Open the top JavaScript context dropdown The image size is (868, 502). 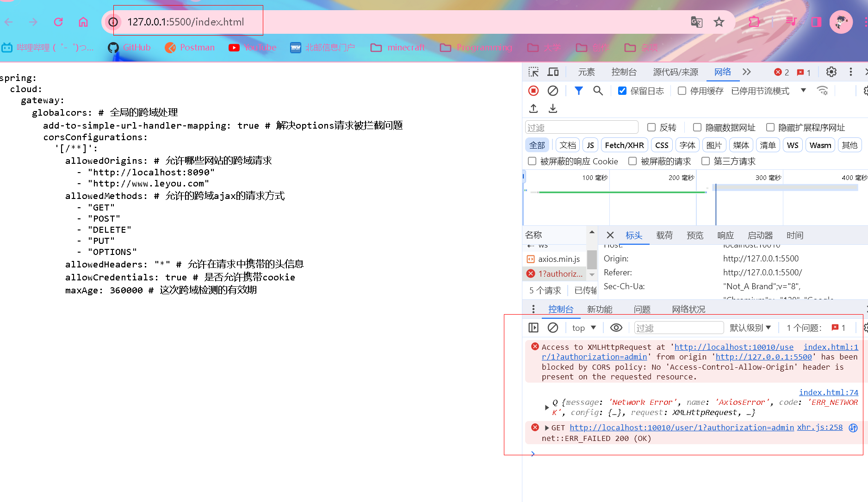coord(584,328)
